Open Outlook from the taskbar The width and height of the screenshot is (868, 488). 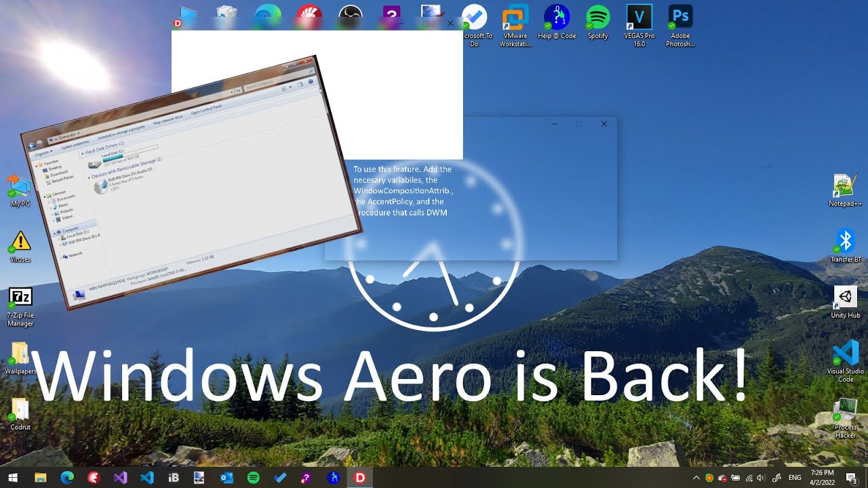[226, 478]
